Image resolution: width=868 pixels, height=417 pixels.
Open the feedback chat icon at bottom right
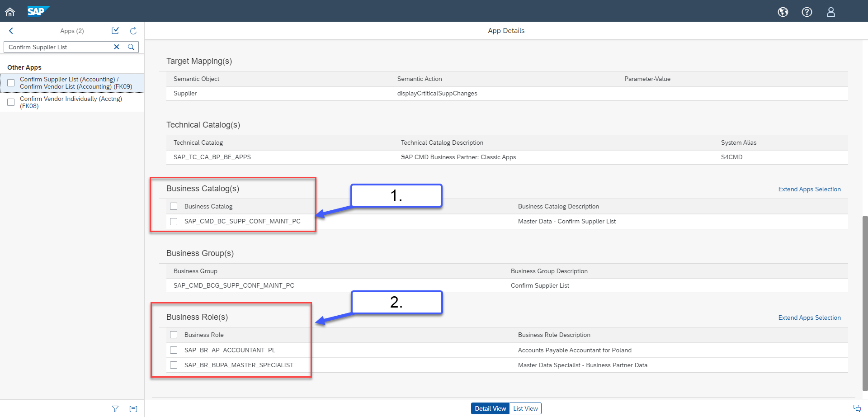coord(857,408)
